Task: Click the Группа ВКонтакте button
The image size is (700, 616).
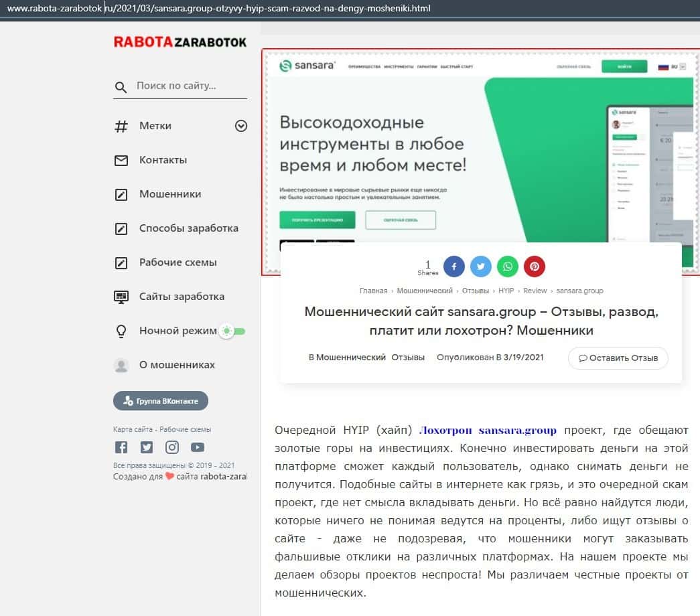Action: 161,401
